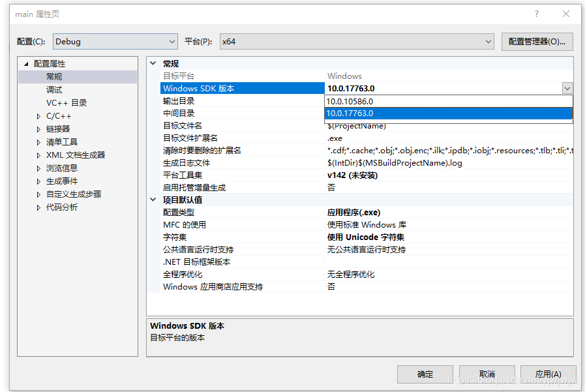Expand XML 文档生成器 node arrow
585x392 pixels.
pos(38,155)
